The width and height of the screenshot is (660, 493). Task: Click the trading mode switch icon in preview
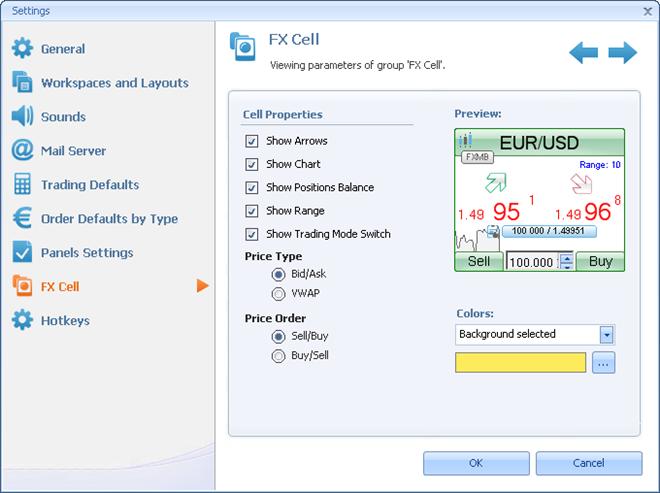[x=493, y=231]
